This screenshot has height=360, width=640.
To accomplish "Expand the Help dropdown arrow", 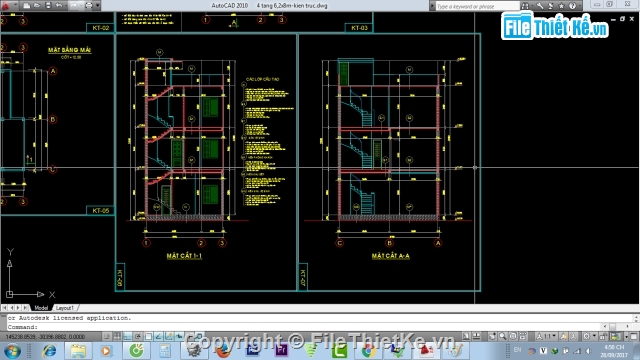I will [x=580, y=6].
